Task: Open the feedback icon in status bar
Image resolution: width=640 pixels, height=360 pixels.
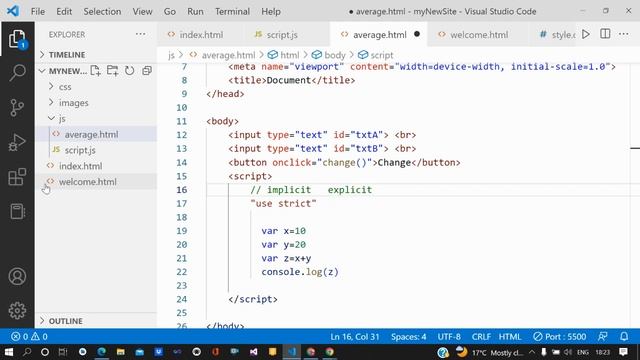Action: pos(602,337)
